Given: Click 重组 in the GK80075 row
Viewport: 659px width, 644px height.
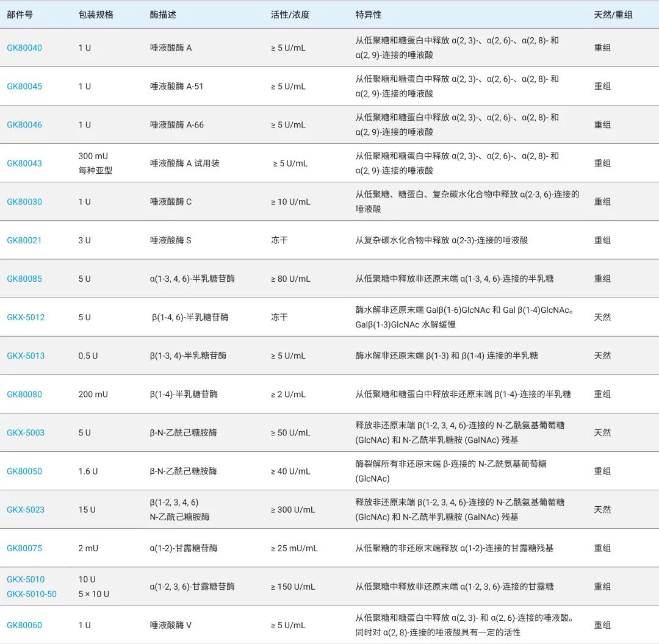Looking at the screenshot, I should (602, 548).
